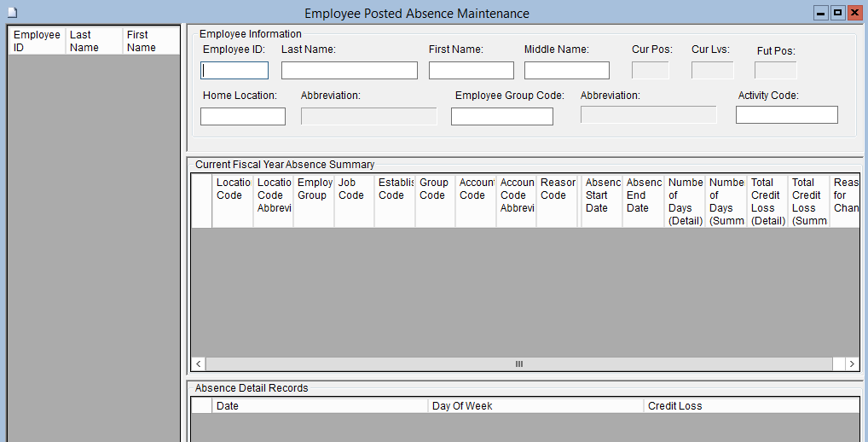This screenshot has height=442, width=868.
Task: Click the Home Location field
Action: [242, 117]
